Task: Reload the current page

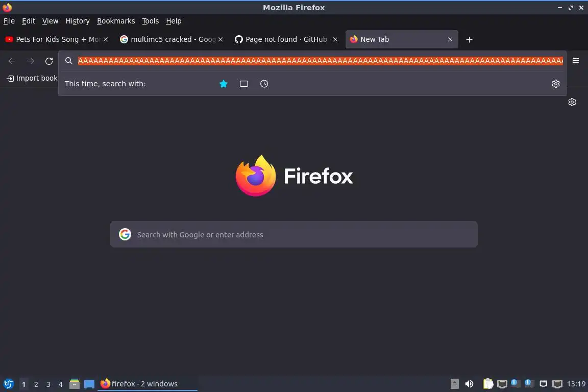Action: [49, 61]
